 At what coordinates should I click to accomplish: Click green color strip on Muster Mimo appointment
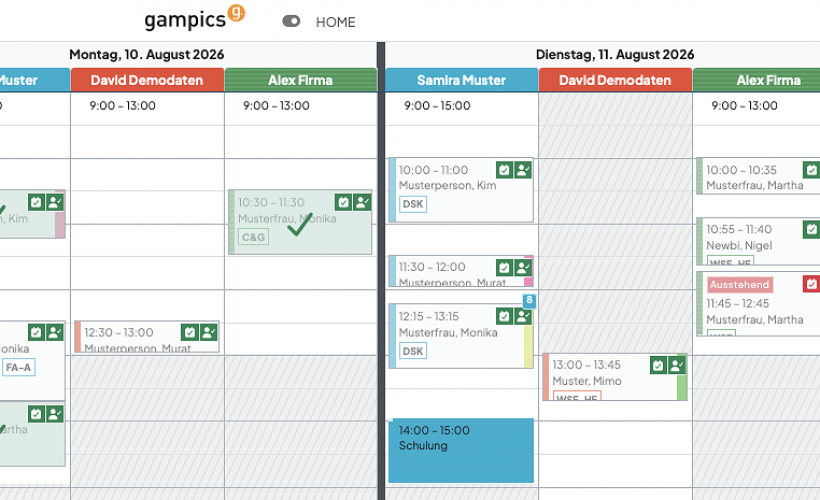coord(682,388)
